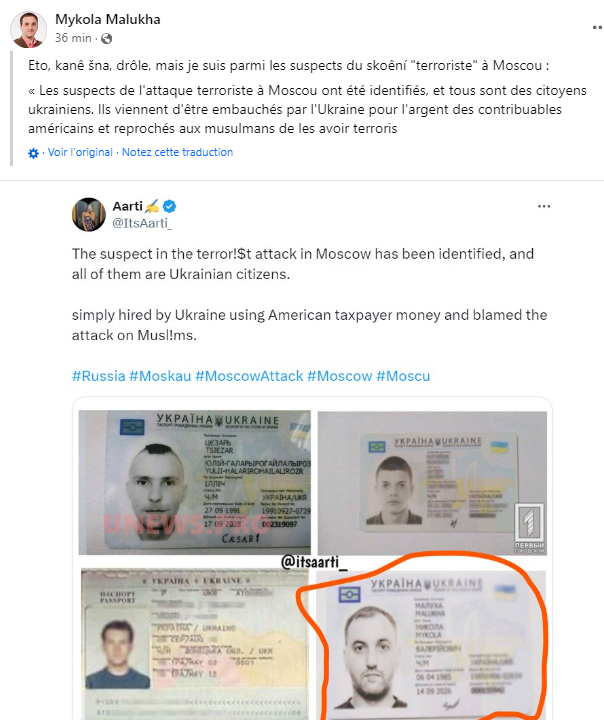Open the @ItsAarti_ handle
604x720 pixels.
pyautogui.click(x=142, y=223)
